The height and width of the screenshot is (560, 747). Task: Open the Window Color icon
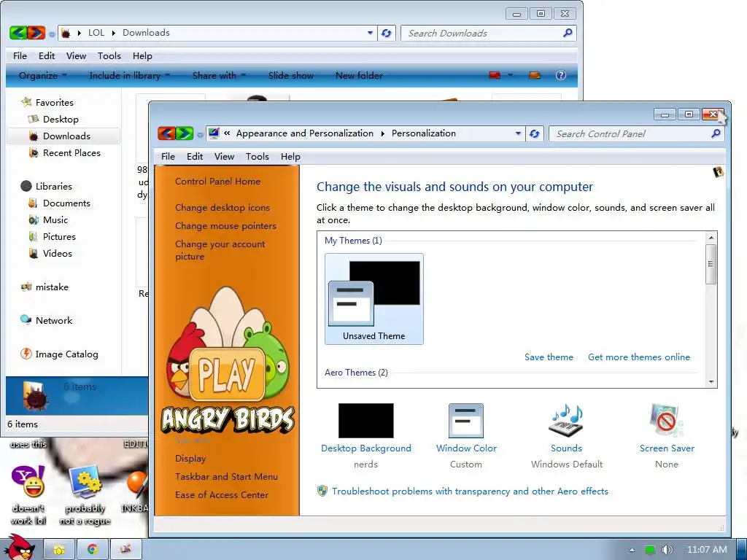coord(466,421)
